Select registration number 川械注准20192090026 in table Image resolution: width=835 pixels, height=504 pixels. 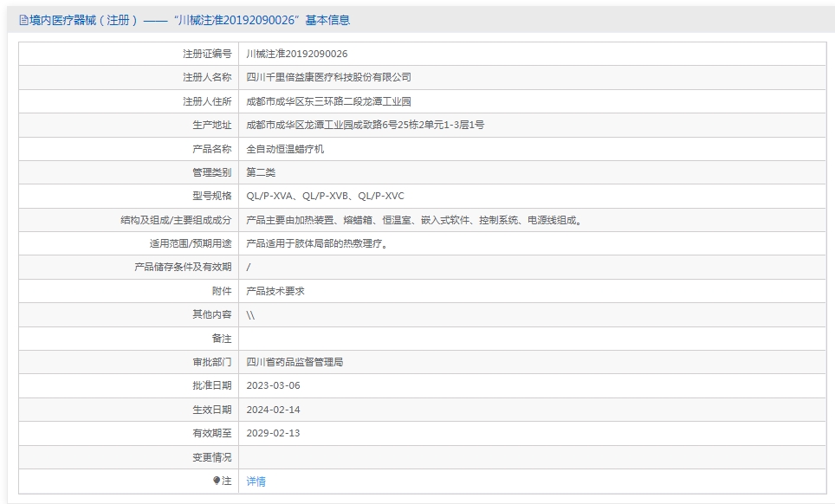[296, 54]
